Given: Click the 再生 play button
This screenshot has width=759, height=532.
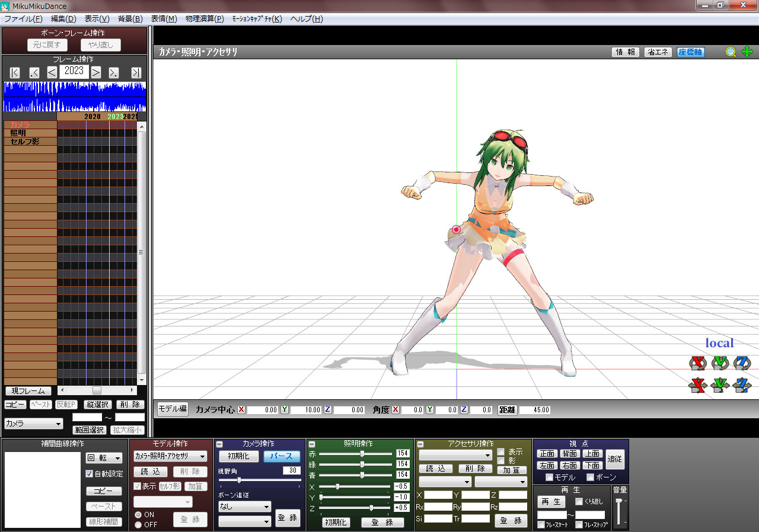Looking at the screenshot, I should (x=552, y=502).
